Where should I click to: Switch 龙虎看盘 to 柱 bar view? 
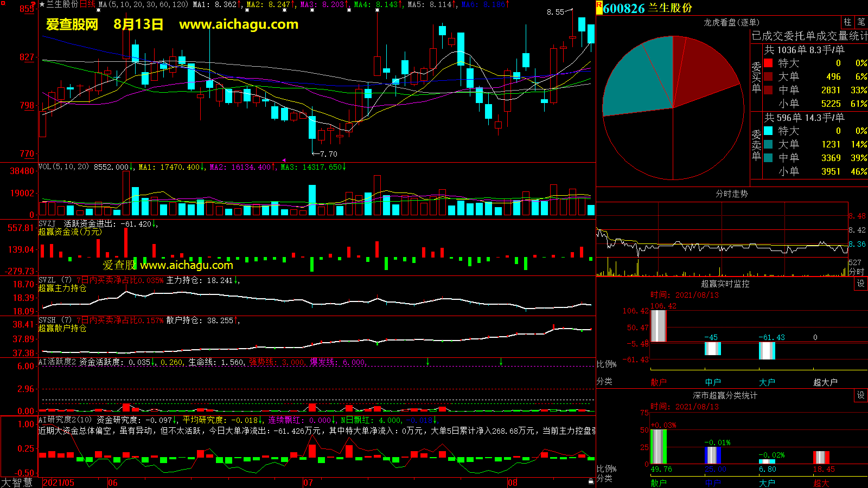[847, 22]
